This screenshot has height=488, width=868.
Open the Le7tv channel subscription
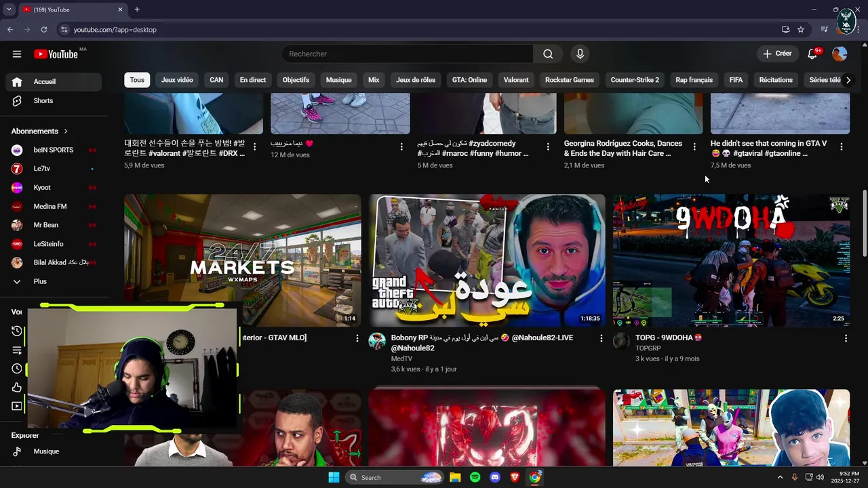54,168
